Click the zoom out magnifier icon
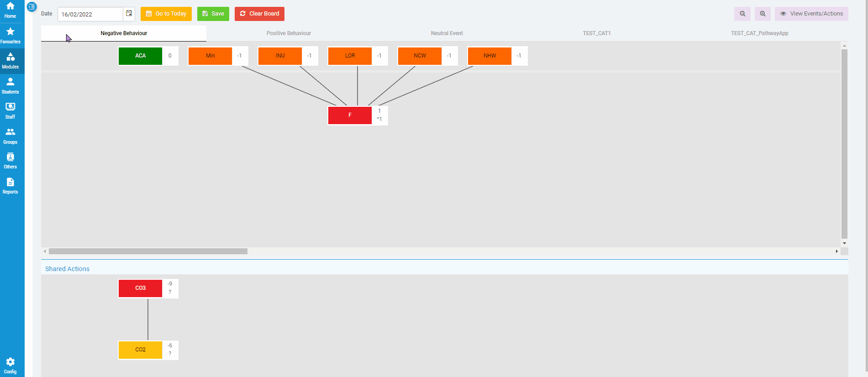The image size is (868, 377). (742, 14)
